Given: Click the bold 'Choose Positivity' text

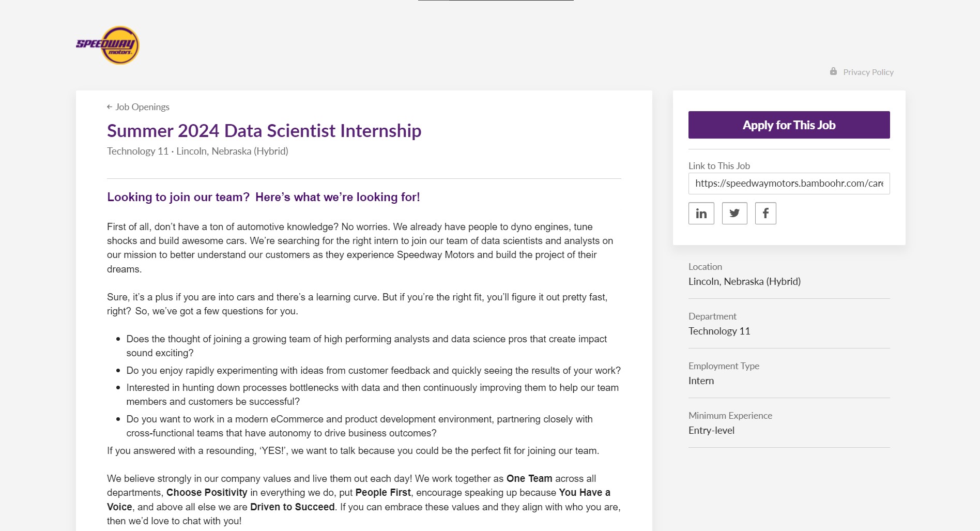Looking at the screenshot, I should (207, 493).
